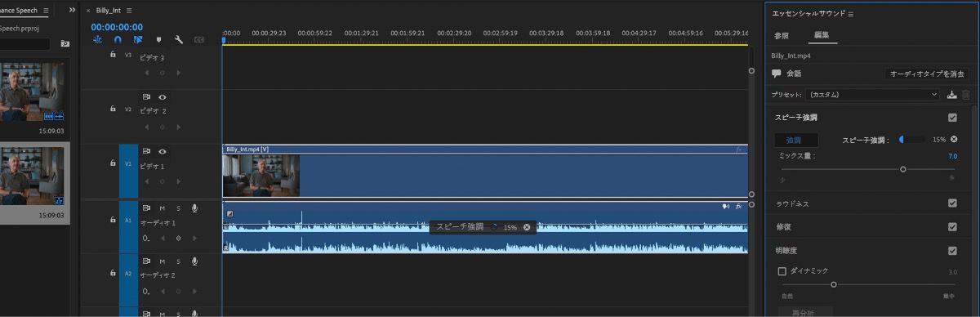Hide video track V1 with eye icon
The image size is (980, 317).
pos(163,151)
